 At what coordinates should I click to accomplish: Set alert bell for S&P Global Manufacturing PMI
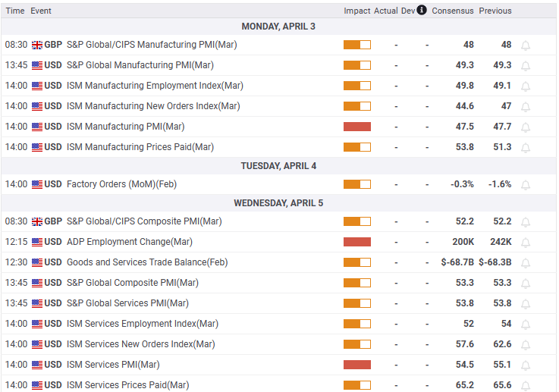[x=526, y=65]
